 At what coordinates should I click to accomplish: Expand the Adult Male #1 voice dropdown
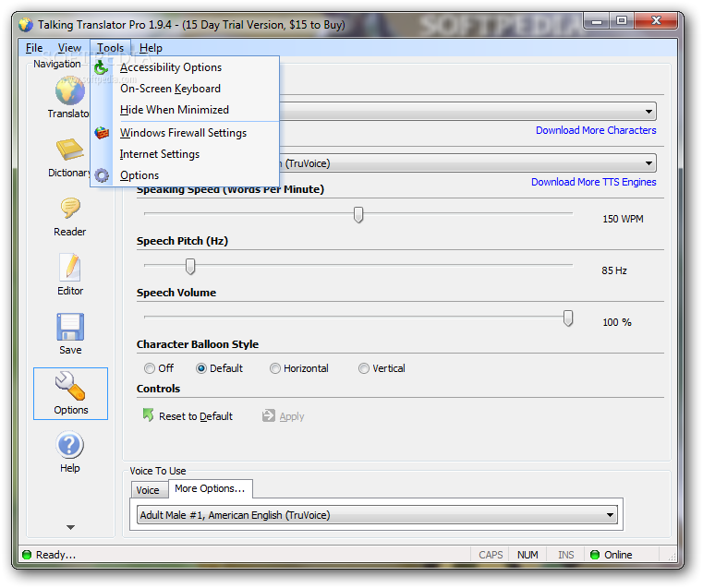610,515
